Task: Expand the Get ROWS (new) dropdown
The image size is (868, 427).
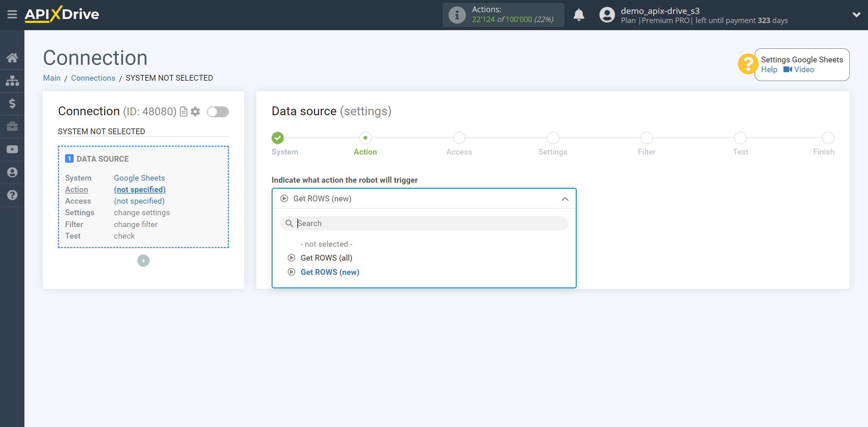Action: 424,198
